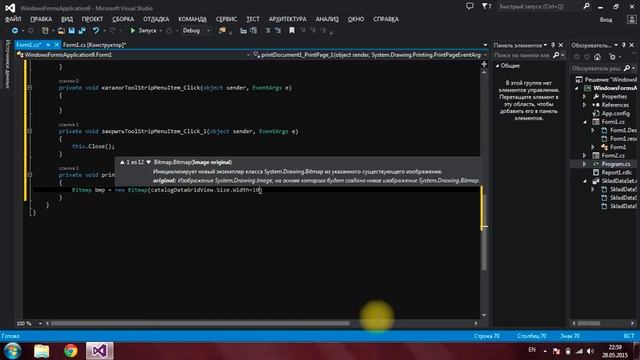Open the СЕРВИС menu

pyautogui.click(x=226, y=19)
